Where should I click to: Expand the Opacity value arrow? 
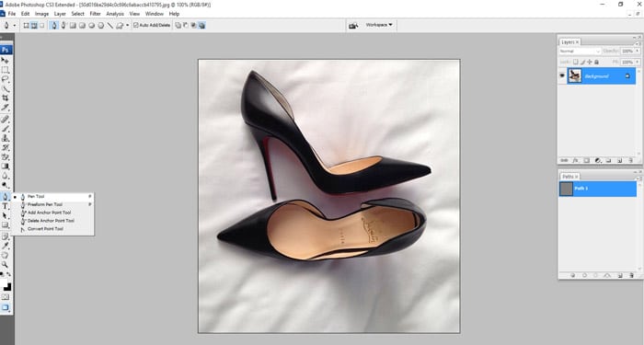point(637,52)
